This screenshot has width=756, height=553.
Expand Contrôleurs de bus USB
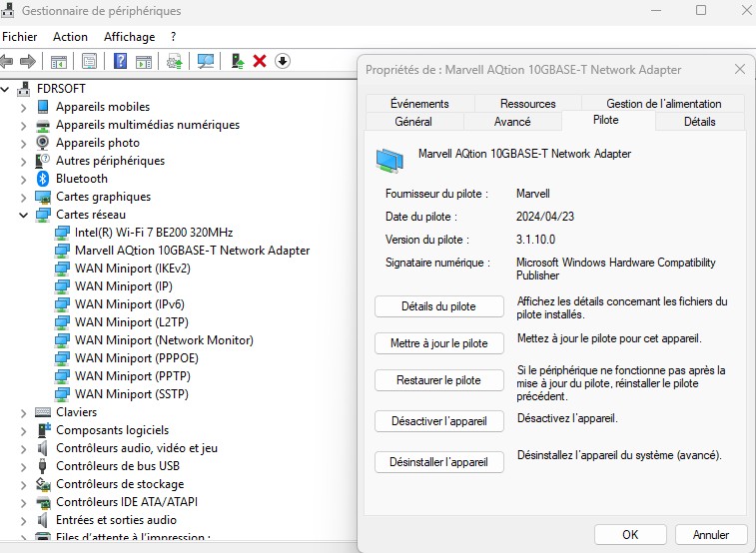tap(23, 466)
